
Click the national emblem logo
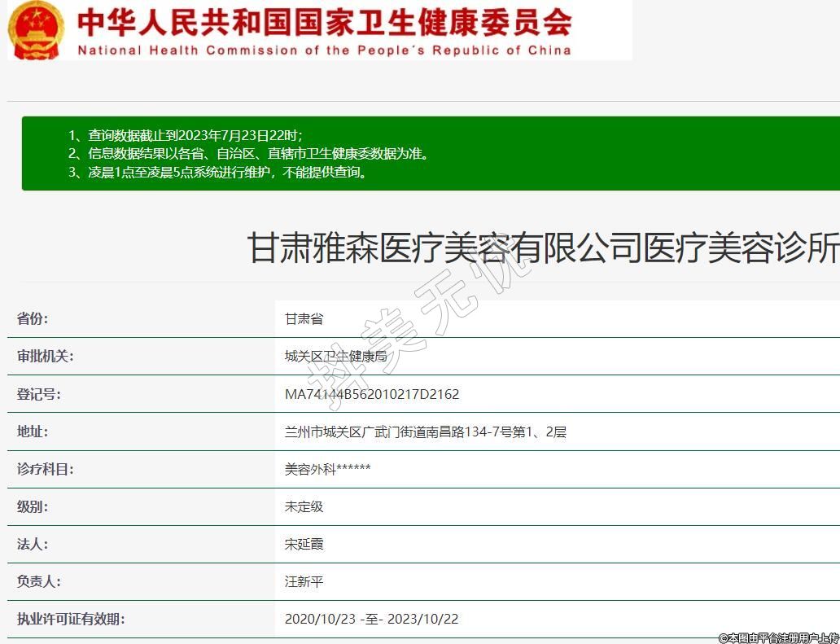tap(36, 29)
